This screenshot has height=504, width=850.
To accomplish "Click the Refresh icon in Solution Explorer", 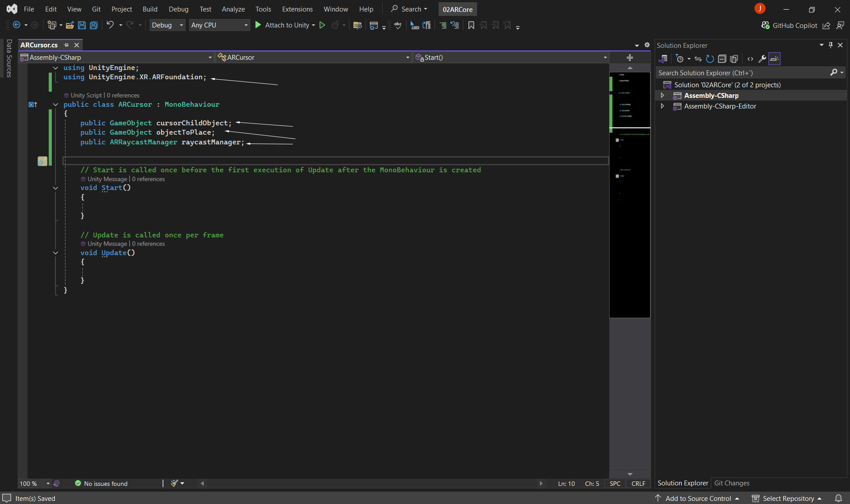I will click(x=710, y=59).
